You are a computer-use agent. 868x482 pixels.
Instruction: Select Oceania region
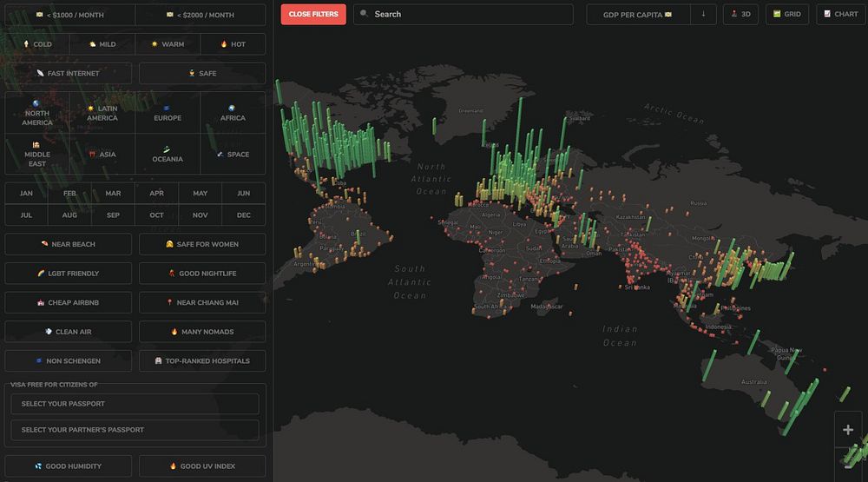[x=168, y=154]
